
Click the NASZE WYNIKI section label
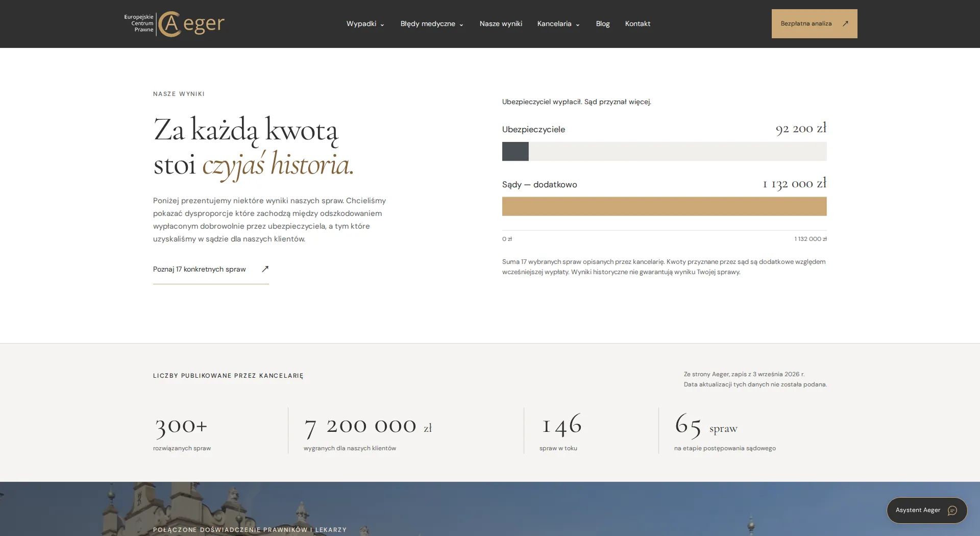[179, 94]
